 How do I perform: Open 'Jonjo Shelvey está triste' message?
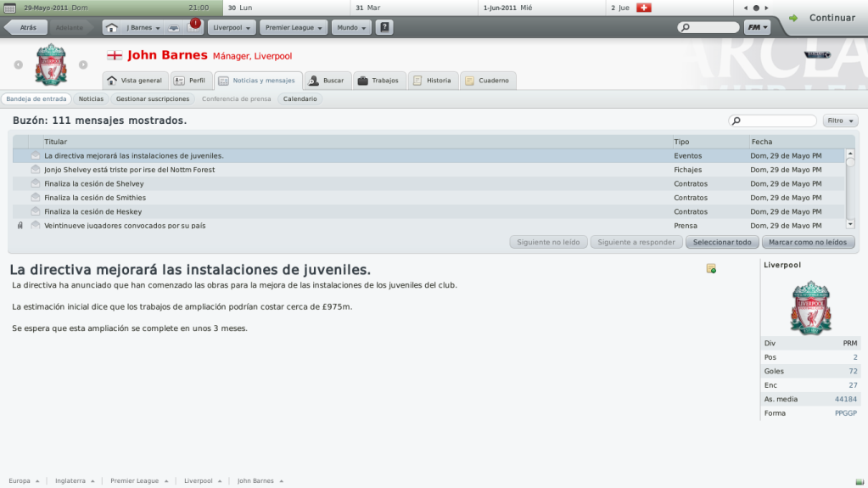pyautogui.click(x=429, y=170)
